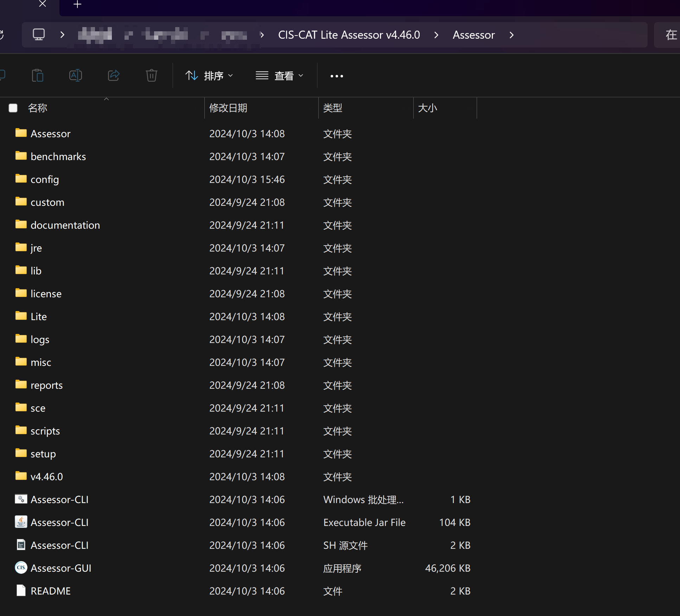Sort by 类型 column header
The image size is (680, 616).
click(x=333, y=108)
